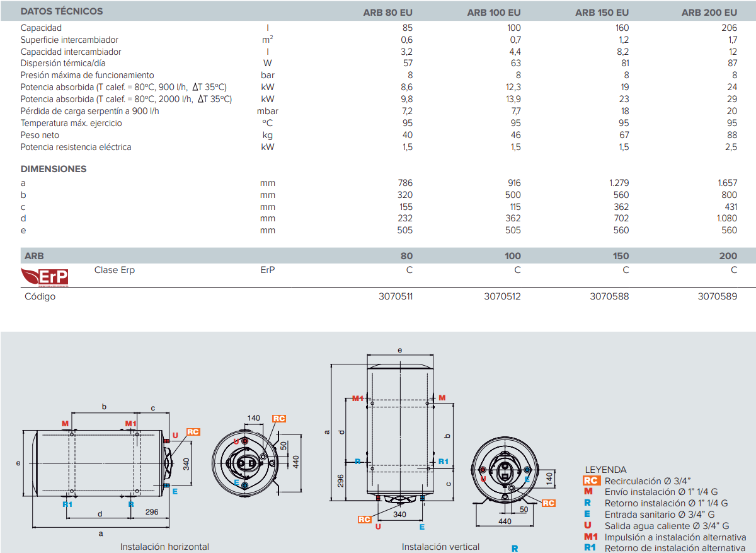Click the mbar unit label

[x=268, y=111]
